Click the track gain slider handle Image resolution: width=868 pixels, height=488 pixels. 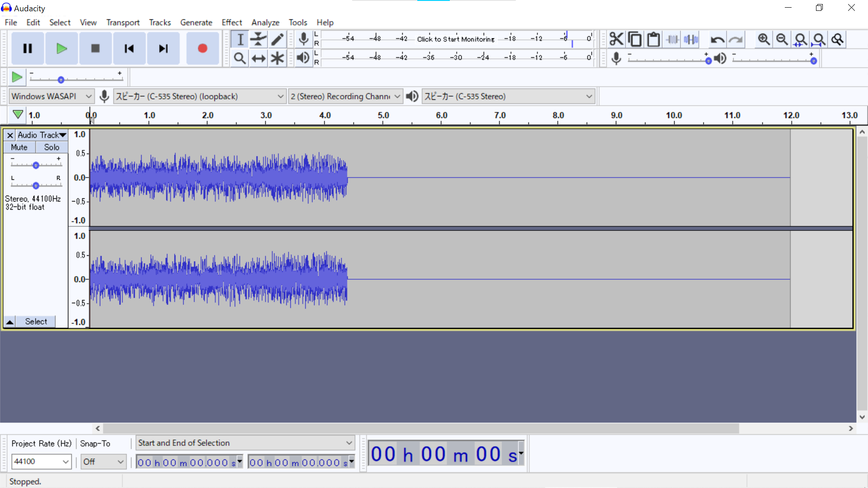tap(36, 165)
